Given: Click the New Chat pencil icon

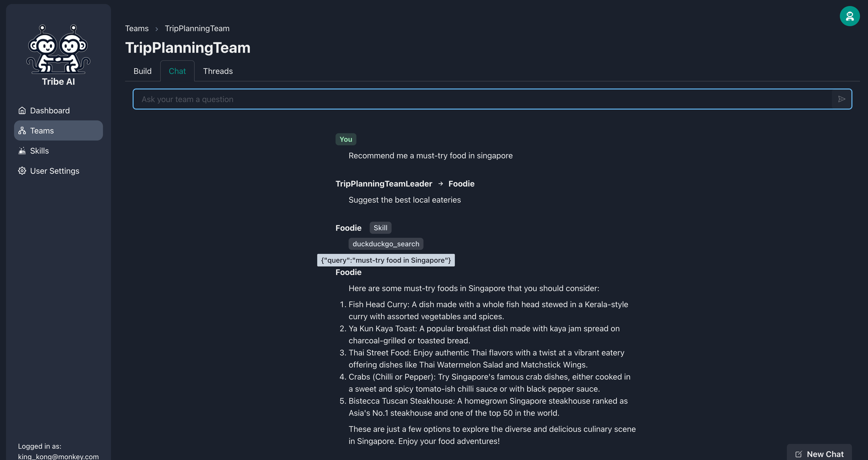Looking at the screenshot, I should (799, 454).
